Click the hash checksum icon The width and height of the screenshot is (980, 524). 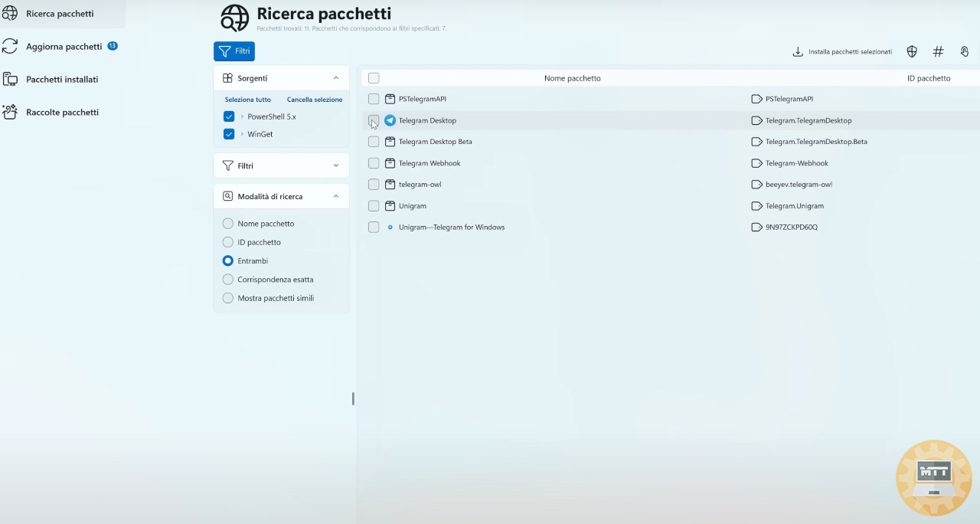click(938, 52)
